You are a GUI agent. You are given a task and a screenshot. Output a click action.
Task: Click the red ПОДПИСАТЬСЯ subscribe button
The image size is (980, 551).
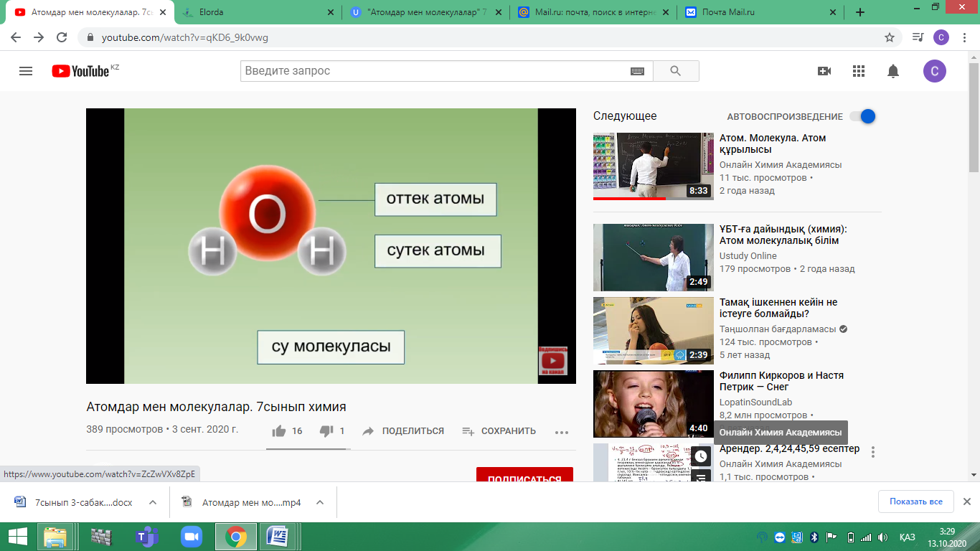coord(524,475)
